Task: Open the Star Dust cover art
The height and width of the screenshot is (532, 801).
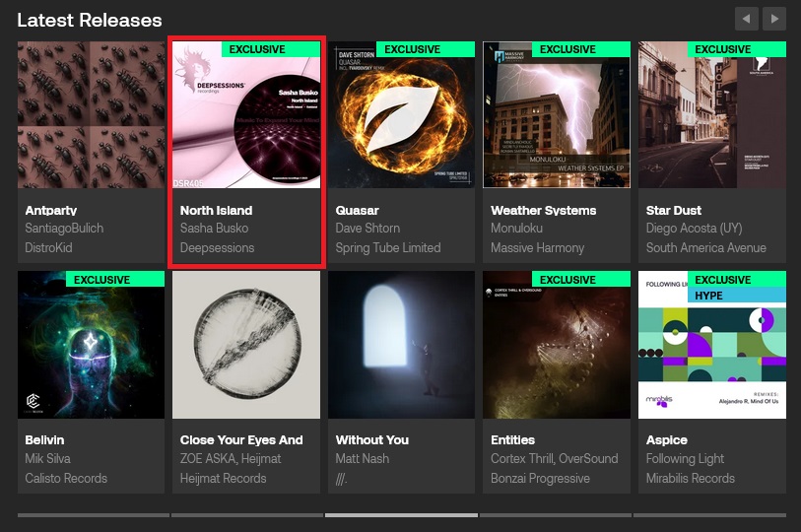Action: coord(712,115)
